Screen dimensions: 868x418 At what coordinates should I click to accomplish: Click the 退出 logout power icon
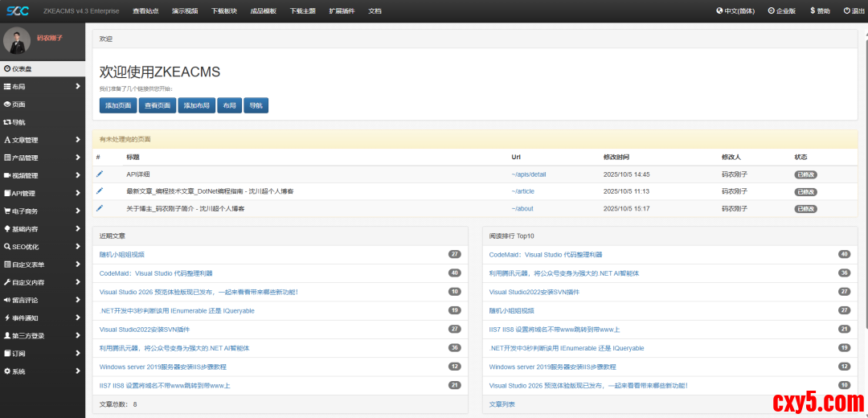pyautogui.click(x=854, y=11)
